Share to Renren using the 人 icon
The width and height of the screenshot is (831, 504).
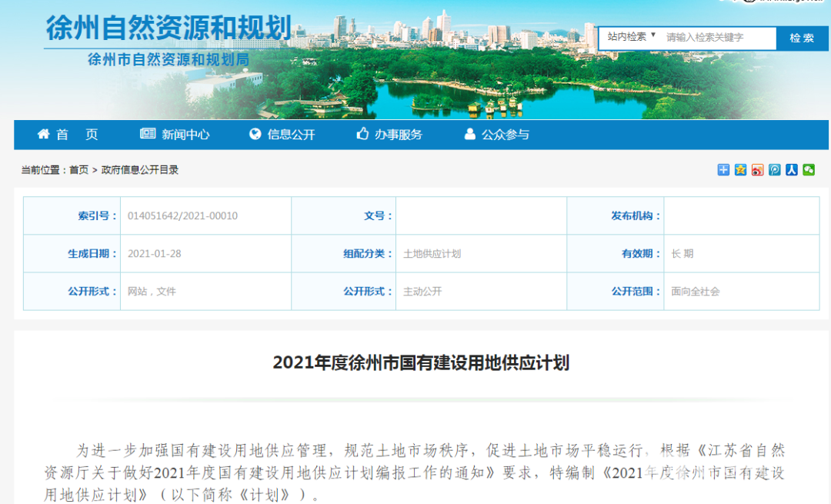[x=791, y=169]
